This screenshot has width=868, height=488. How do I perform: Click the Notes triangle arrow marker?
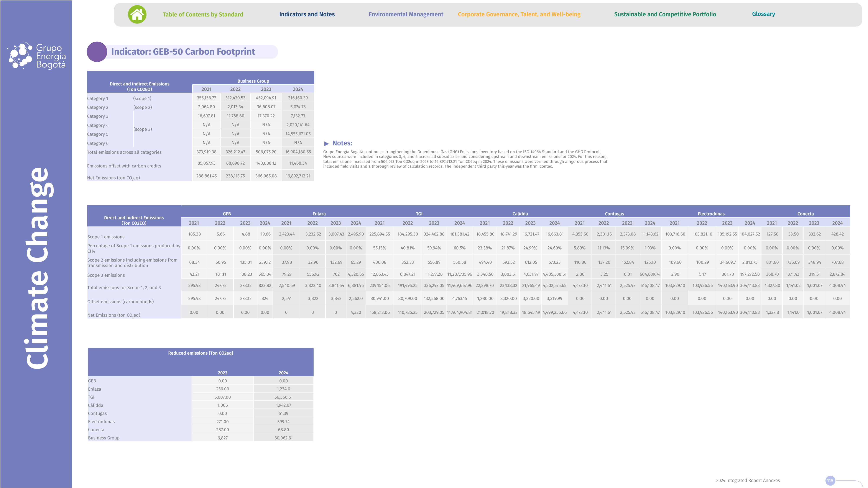(x=326, y=143)
